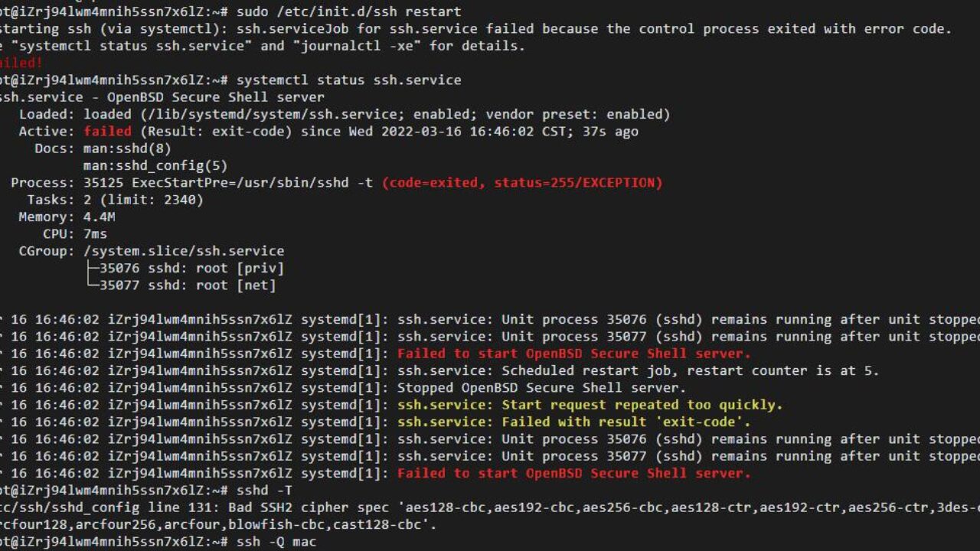The height and width of the screenshot is (551, 980).
Task: Click the 'systemctl status ssh.service' command line
Action: tap(349, 80)
